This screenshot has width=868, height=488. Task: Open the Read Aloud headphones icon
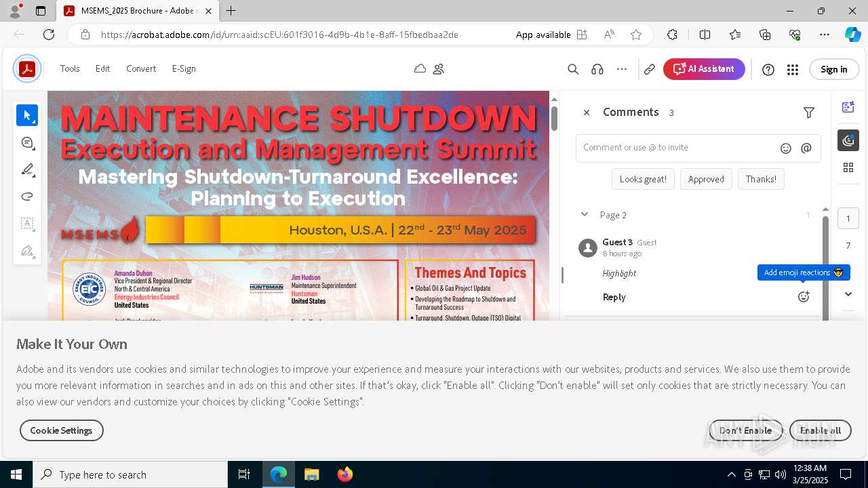tap(597, 68)
